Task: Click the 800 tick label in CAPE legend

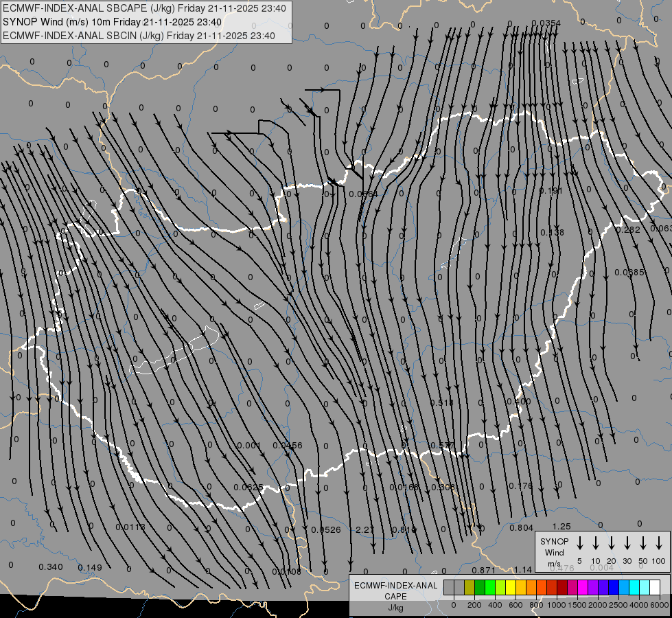Action: [536, 605]
